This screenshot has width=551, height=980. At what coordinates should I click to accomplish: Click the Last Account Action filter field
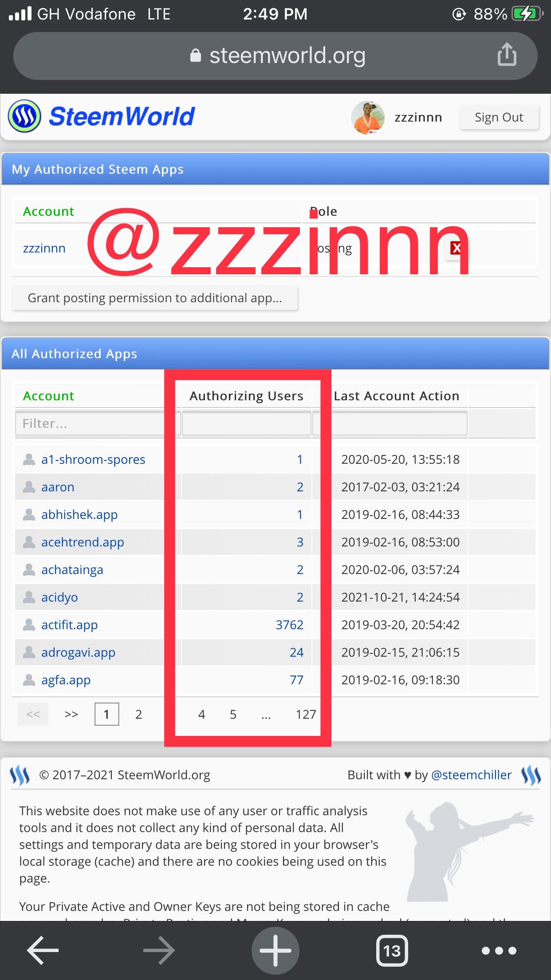tap(390, 423)
